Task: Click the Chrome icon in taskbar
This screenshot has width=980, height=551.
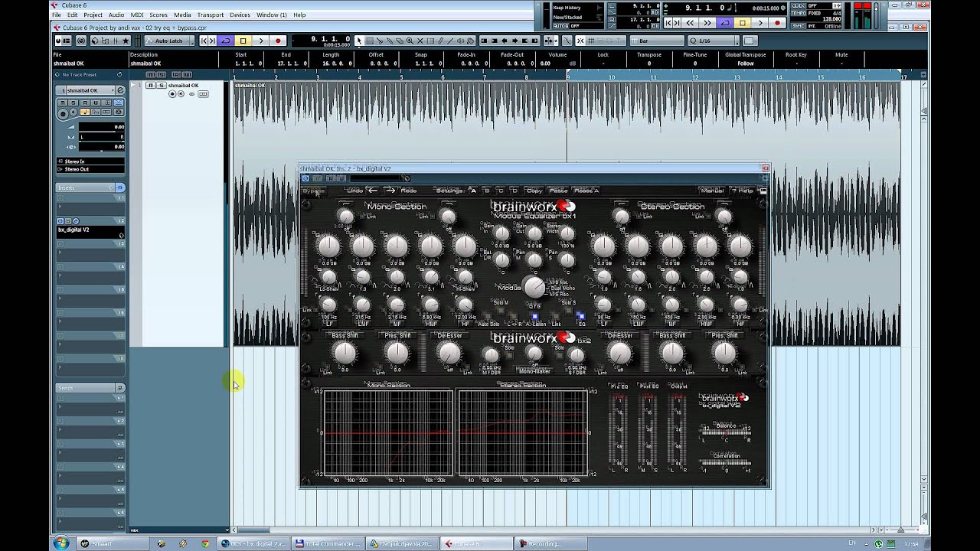Action: coord(204,543)
